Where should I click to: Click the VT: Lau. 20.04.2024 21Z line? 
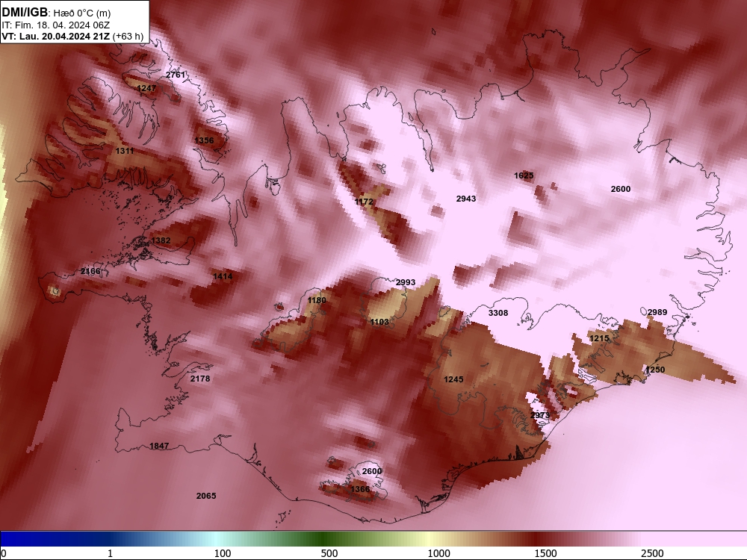56,37
